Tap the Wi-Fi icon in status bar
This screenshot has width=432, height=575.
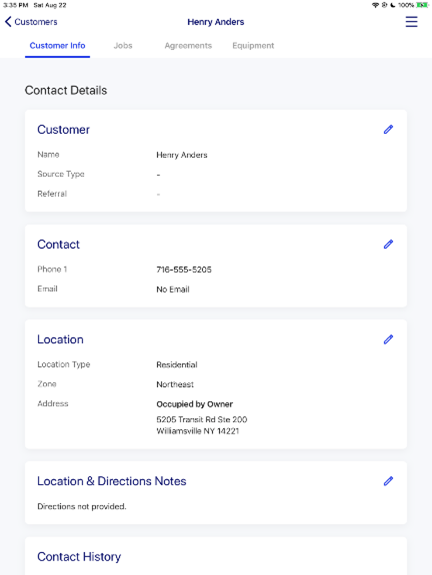pyautogui.click(x=375, y=5)
